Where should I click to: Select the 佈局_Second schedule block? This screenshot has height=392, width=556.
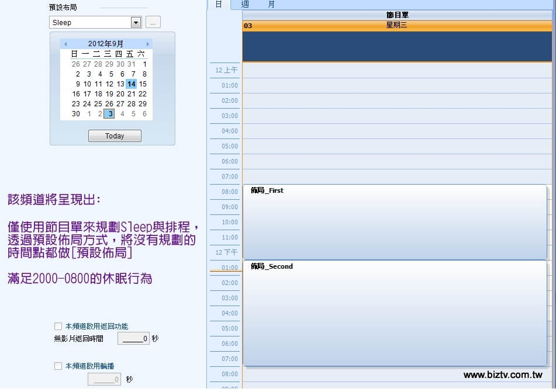395,313
